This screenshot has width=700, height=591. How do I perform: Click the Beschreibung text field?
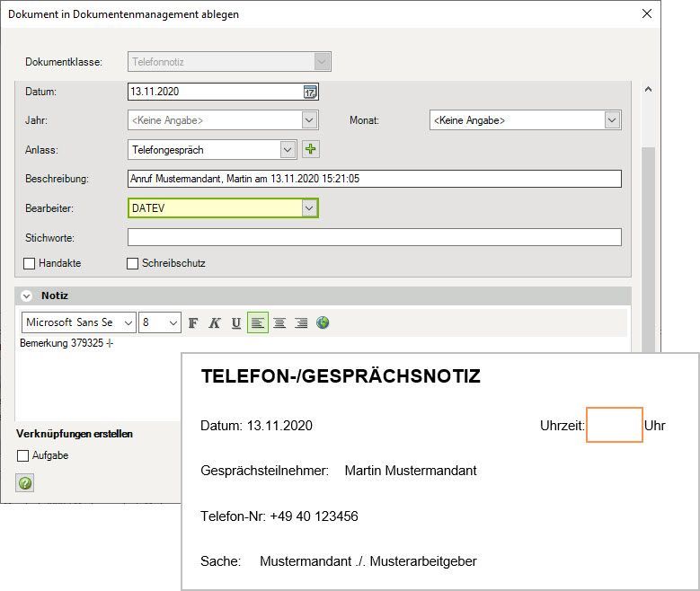coord(374,179)
